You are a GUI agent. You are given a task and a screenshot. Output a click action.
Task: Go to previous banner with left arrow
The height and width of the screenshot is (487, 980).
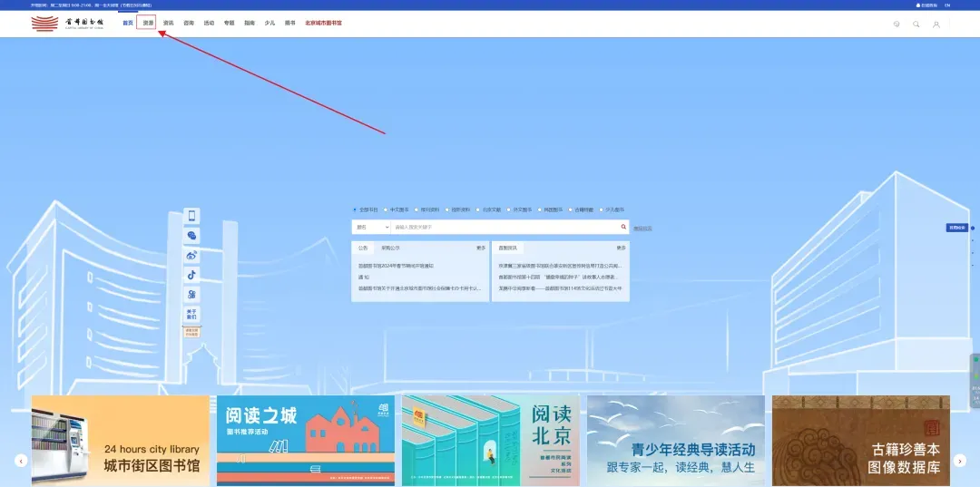tap(20, 461)
